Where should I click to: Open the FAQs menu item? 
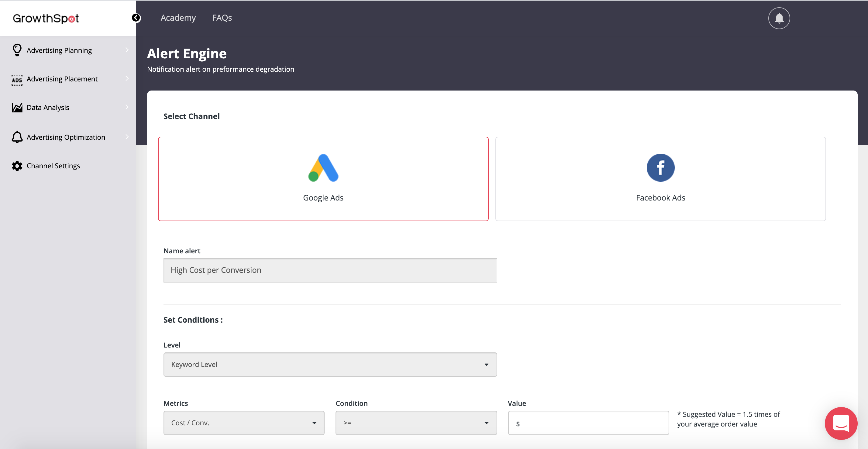tap(222, 18)
